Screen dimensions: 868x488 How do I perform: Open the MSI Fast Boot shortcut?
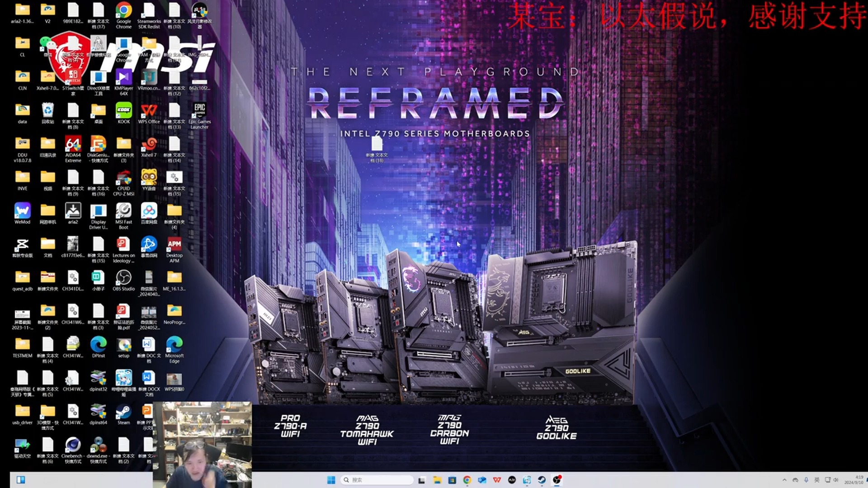coord(123,216)
